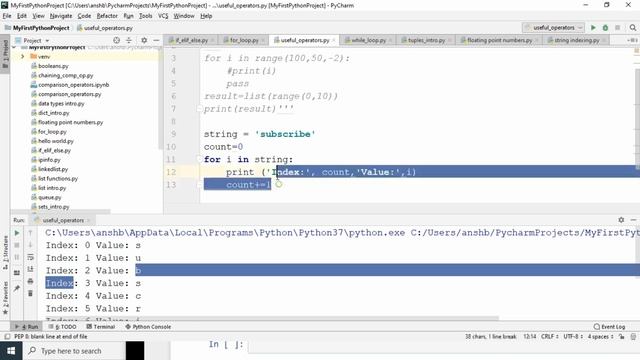
Task: Open the Edit menu
Action: (22, 16)
